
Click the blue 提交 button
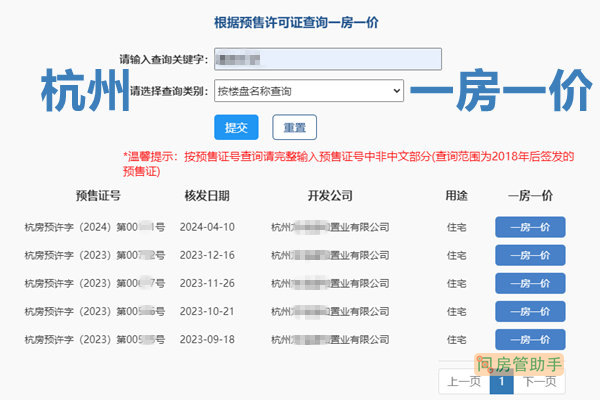pyautogui.click(x=236, y=127)
